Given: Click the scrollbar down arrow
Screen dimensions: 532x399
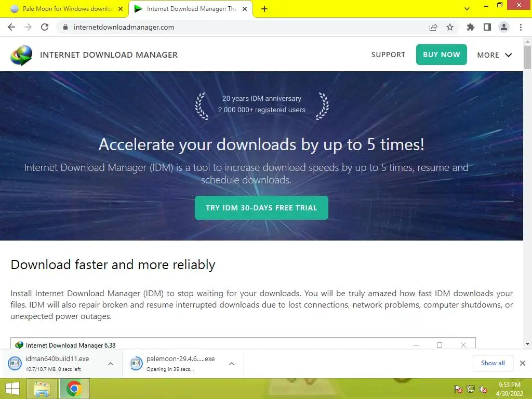Looking at the screenshot, I should [x=527, y=344].
